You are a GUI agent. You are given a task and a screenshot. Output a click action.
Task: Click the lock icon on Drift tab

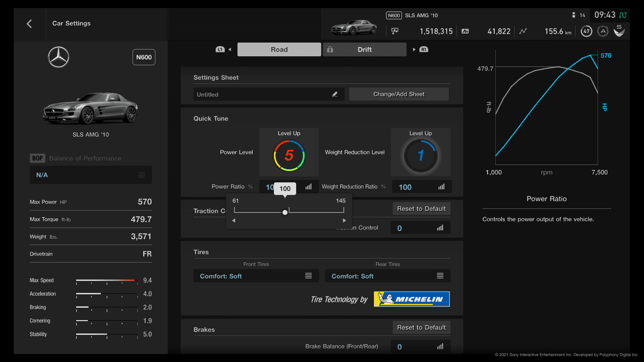330,49
